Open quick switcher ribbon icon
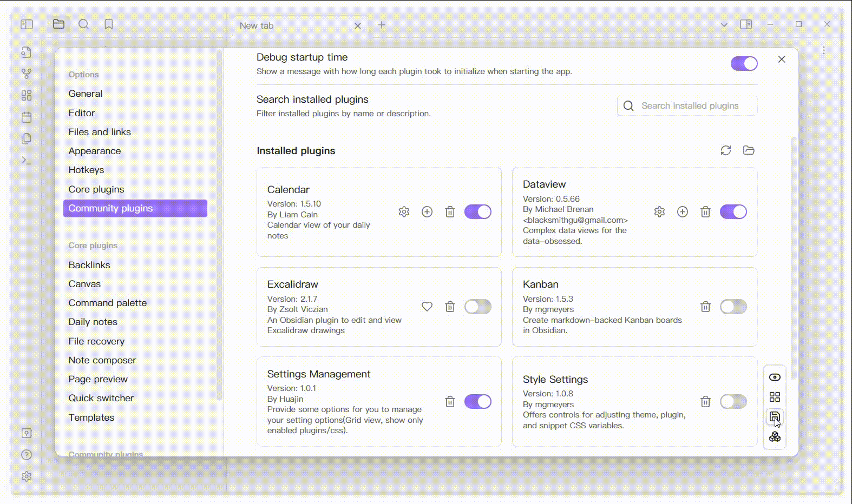Screen dimensions: 852x504 click(x=27, y=52)
